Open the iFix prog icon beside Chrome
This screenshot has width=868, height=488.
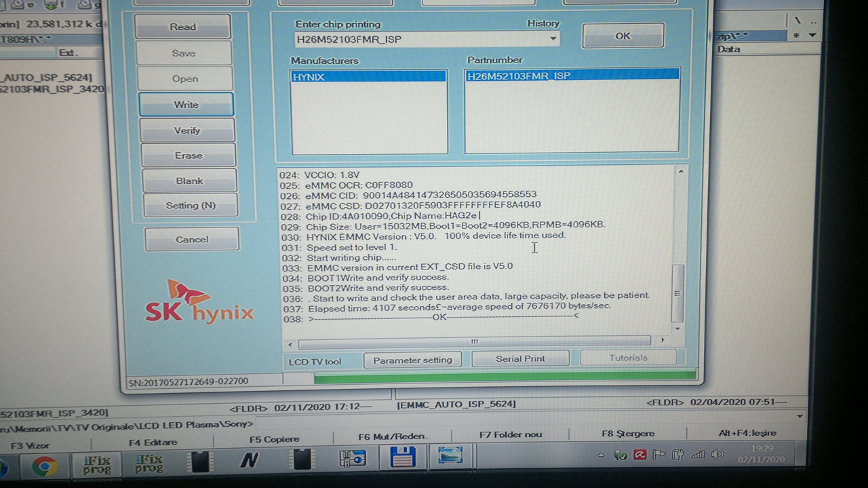coord(97,464)
